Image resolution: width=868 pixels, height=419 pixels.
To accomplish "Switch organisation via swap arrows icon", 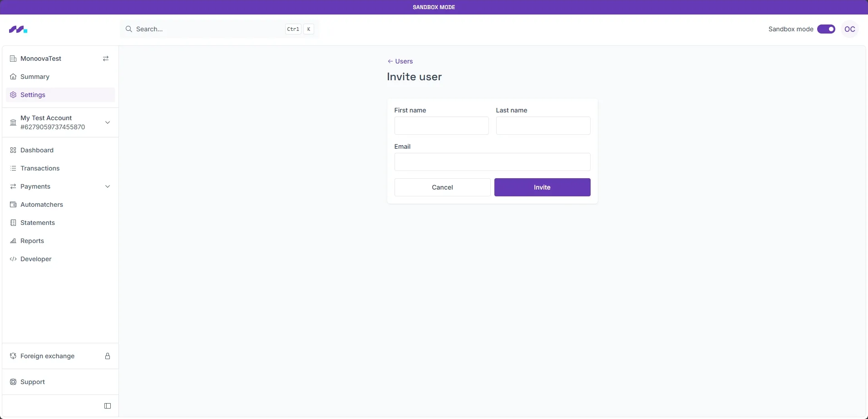I will pos(106,58).
